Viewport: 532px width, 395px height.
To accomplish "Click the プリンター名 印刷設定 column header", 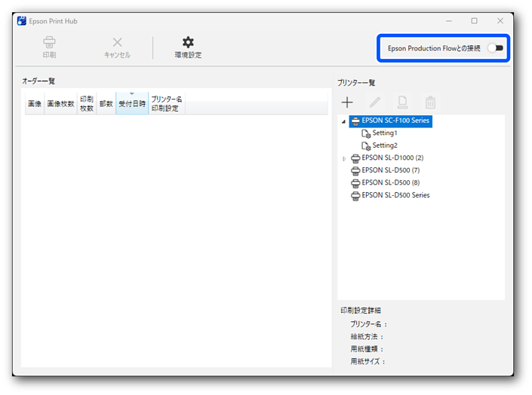I will point(167,104).
